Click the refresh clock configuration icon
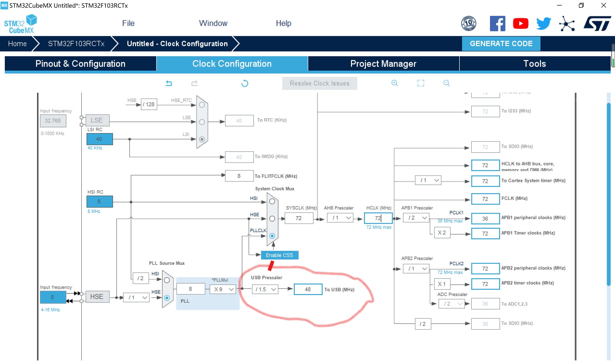 (245, 83)
